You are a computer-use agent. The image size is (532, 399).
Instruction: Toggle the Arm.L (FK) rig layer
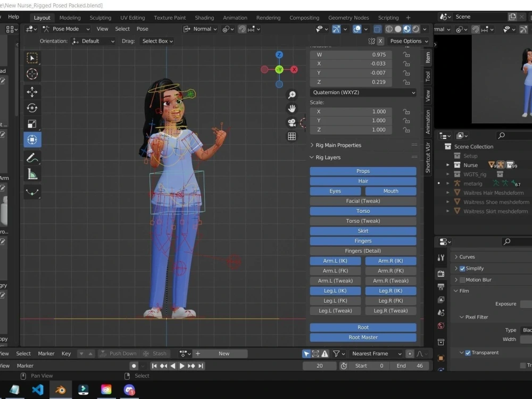[335, 271]
